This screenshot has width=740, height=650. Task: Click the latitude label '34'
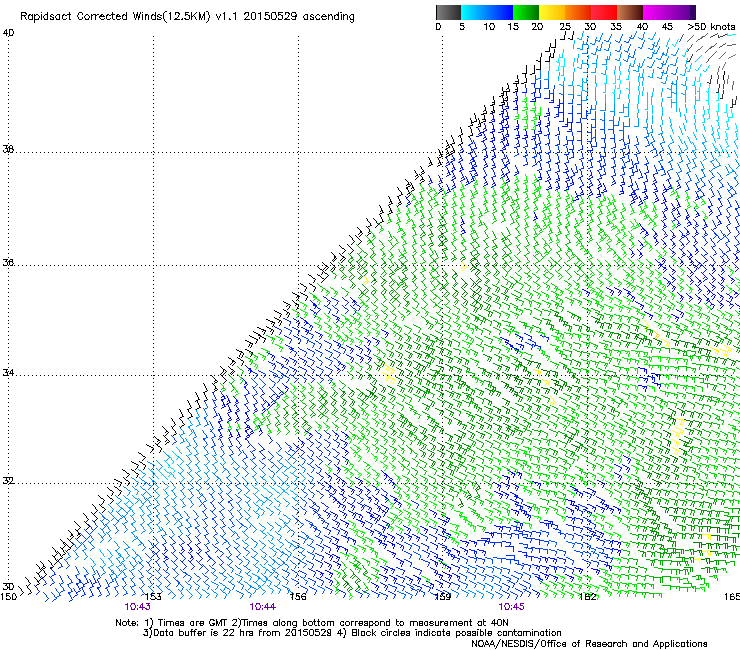tap(8, 372)
